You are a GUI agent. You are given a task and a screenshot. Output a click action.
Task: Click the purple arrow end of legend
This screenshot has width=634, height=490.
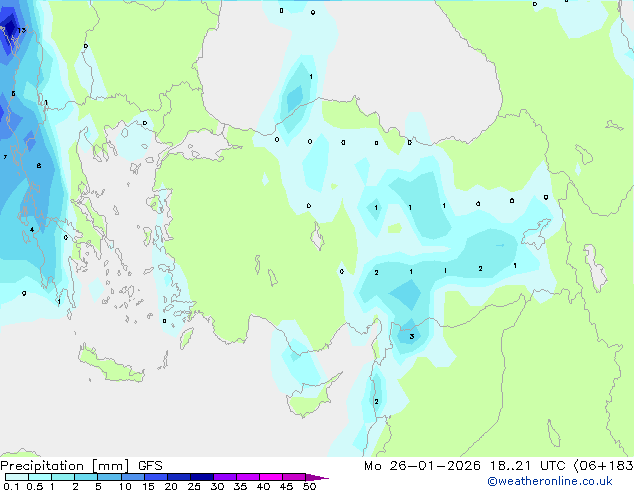[317, 477]
